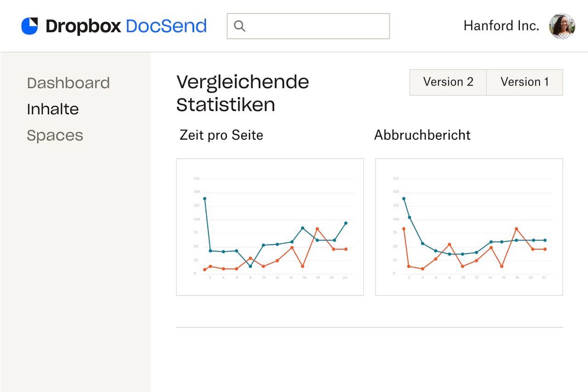The height and width of the screenshot is (392, 588).
Task: Open the Abbruchbericht chart
Action: [423, 135]
